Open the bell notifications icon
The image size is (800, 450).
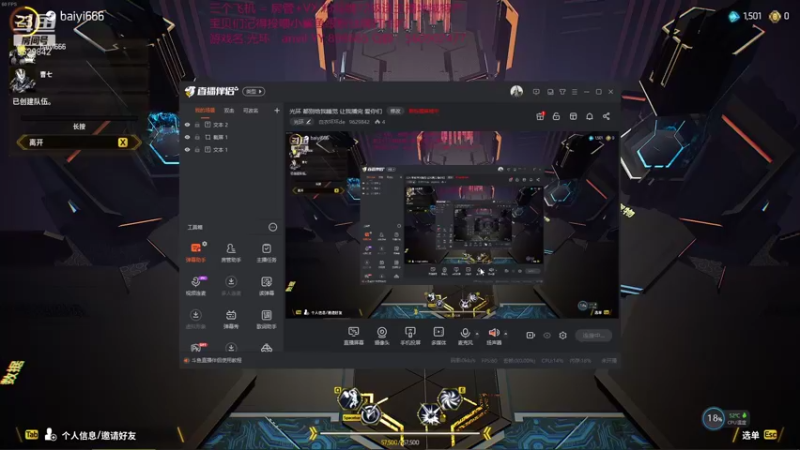(x=589, y=116)
